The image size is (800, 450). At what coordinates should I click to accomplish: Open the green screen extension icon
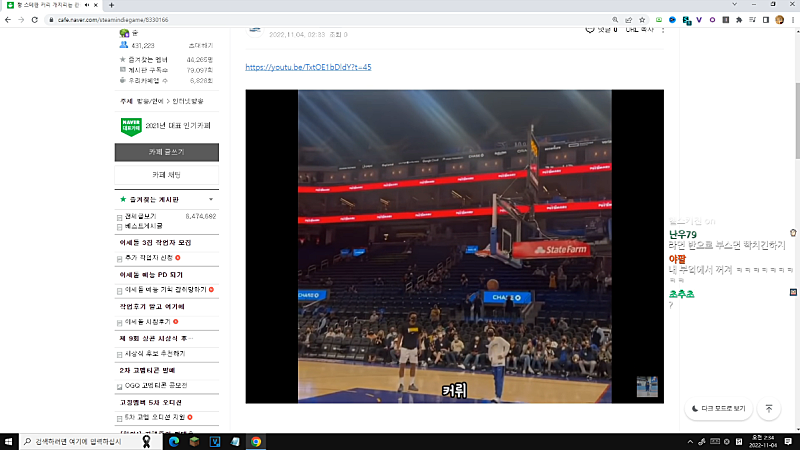coord(659,20)
